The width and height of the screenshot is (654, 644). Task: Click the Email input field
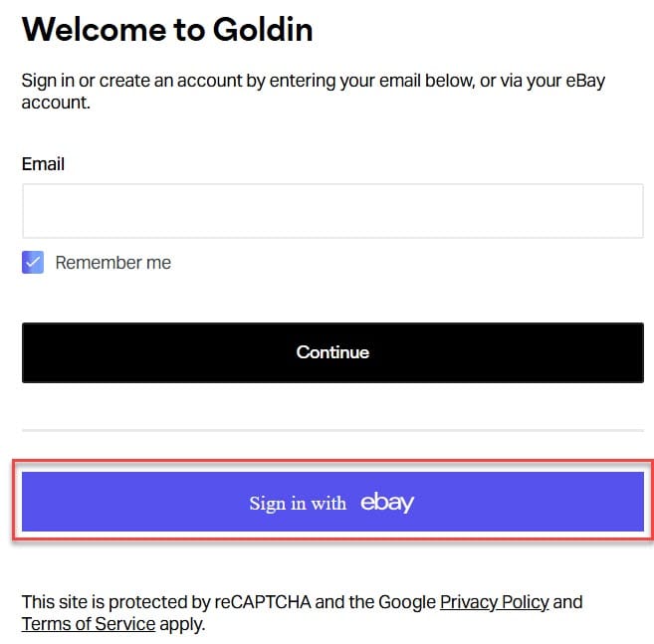[x=332, y=211]
